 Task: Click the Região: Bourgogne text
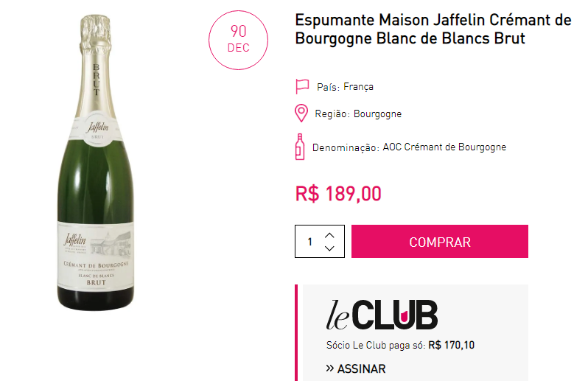click(x=358, y=113)
